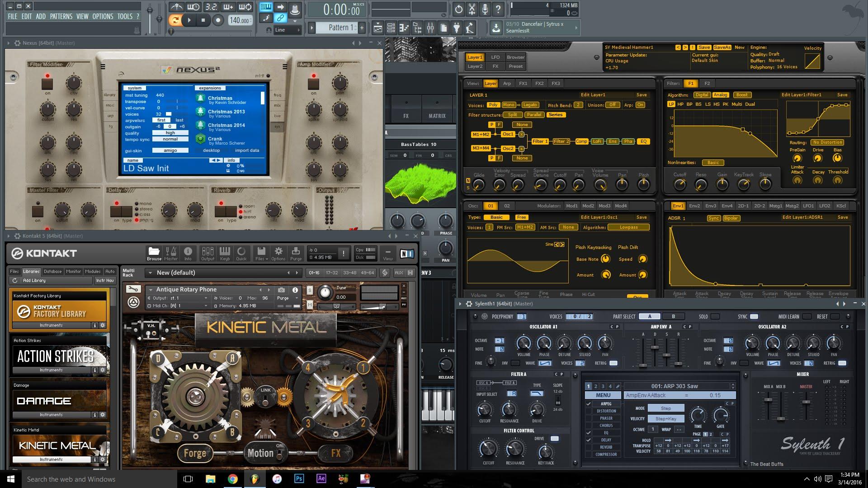This screenshot has height=488, width=868.
Task: Open Kontakt's Files browser icon
Action: point(260,253)
